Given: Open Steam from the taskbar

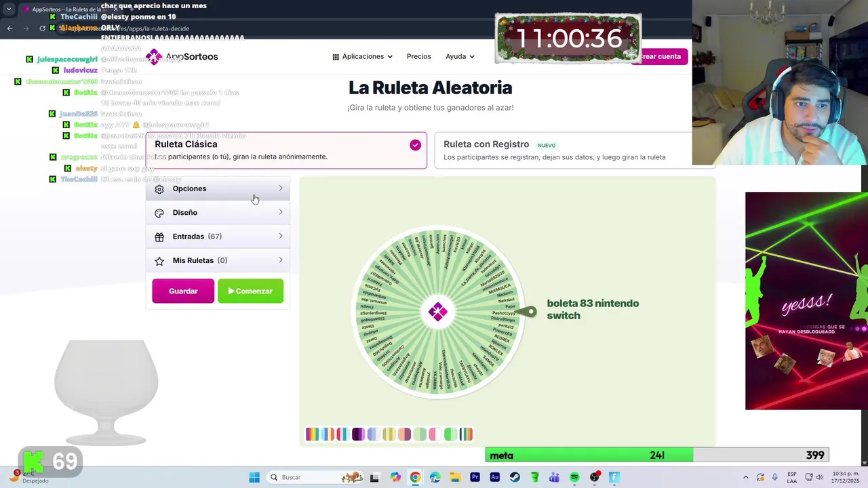Looking at the screenshot, I should (x=515, y=477).
